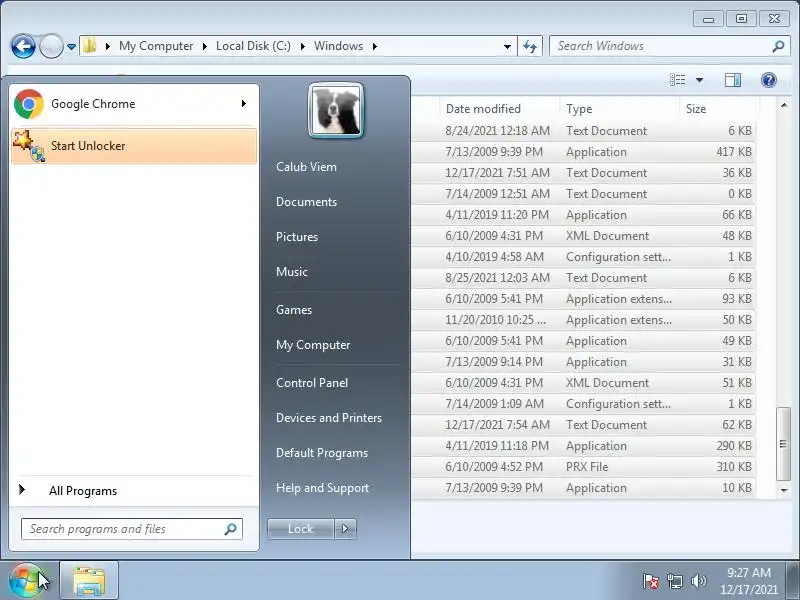Click scrollbar up arrow in file list
Viewport: 800px width, 600px height.
click(784, 105)
